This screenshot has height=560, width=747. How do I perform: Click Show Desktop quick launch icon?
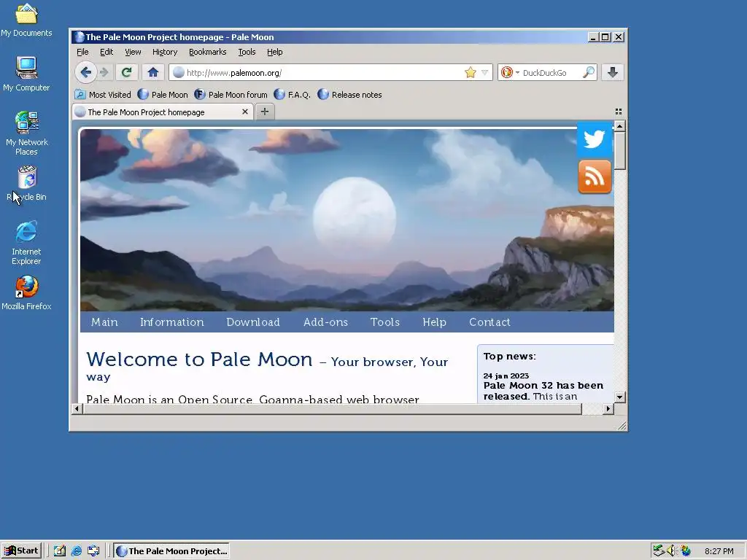(60, 551)
